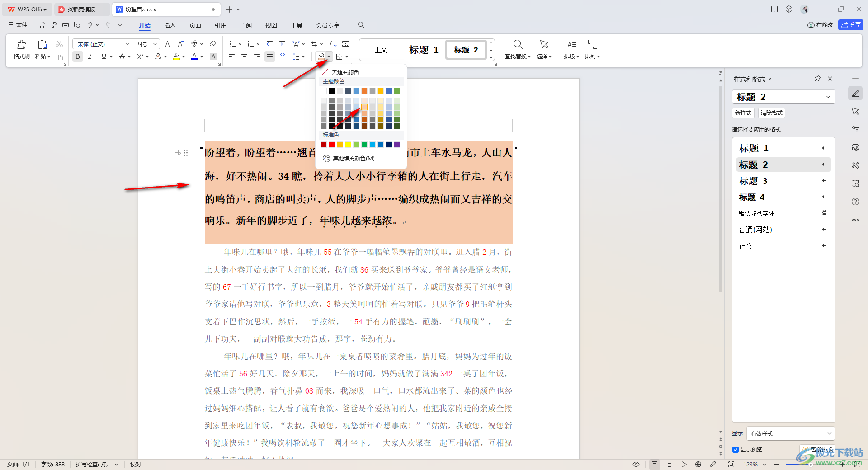Screen dimensions: 868x470
Task: Click the Increase indent icon
Action: pyautogui.click(x=282, y=44)
